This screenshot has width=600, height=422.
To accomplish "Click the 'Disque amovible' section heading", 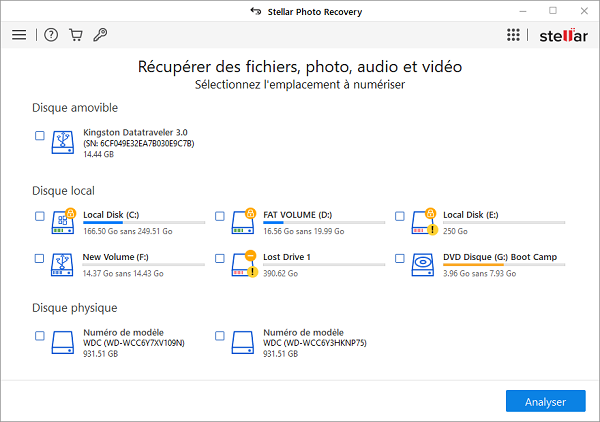I will 75,108.
